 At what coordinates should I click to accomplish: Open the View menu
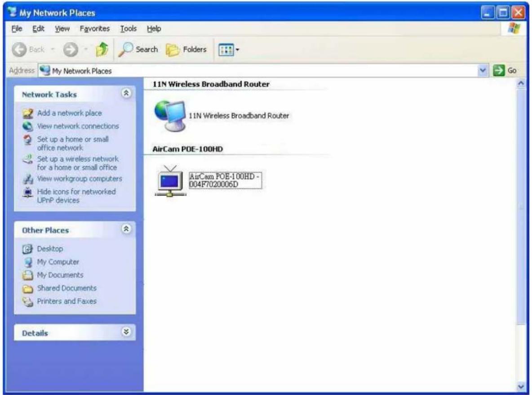pyautogui.click(x=62, y=29)
